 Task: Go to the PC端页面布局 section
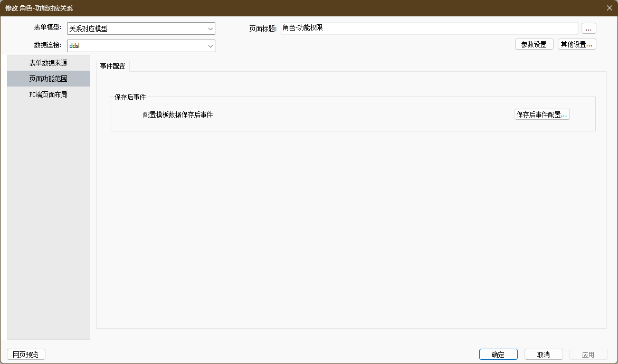(48, 95)
